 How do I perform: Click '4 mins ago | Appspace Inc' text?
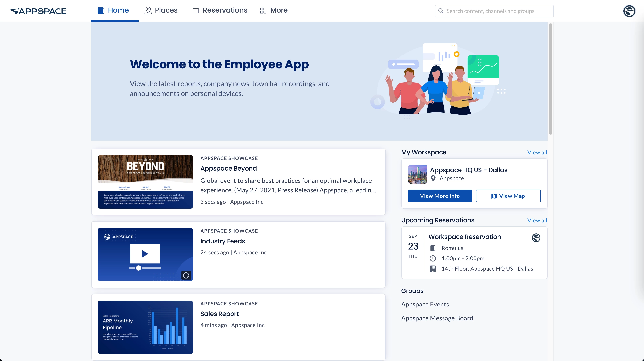click(232, 325)
